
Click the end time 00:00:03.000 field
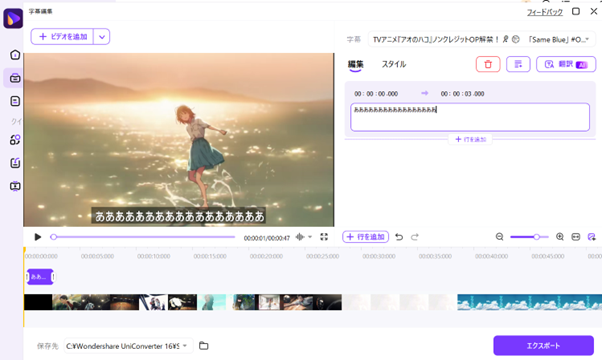click(x=462, y=94)
